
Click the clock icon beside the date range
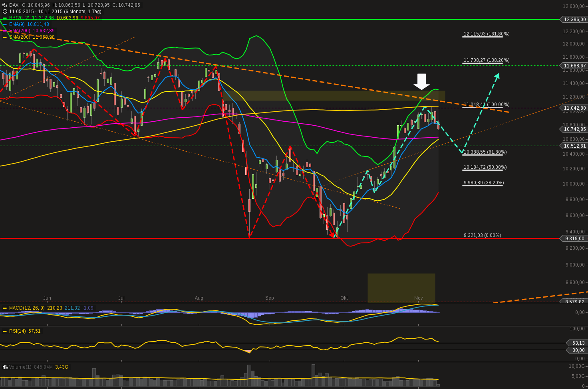click(5, 12)
